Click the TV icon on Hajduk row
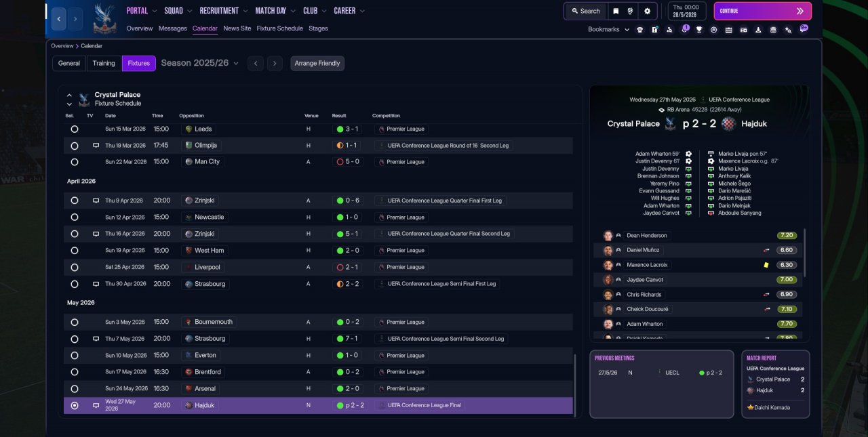 click(96, 405)
